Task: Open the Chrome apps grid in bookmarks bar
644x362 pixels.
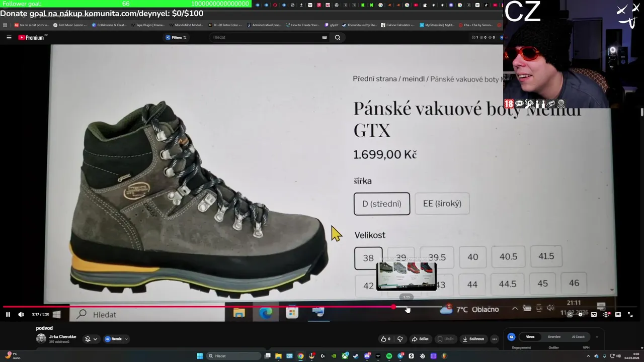Action: tap(4, 25)
